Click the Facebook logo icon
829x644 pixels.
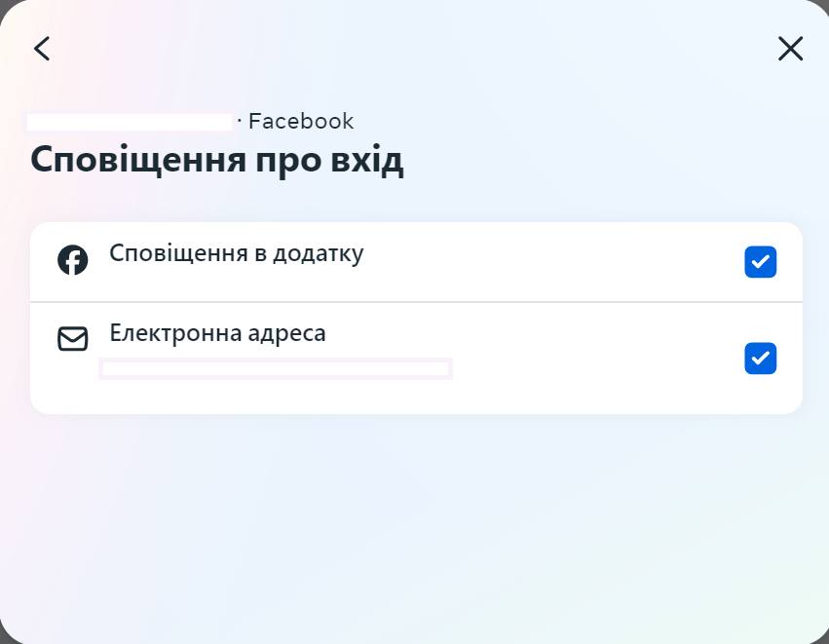coord(73,260)
